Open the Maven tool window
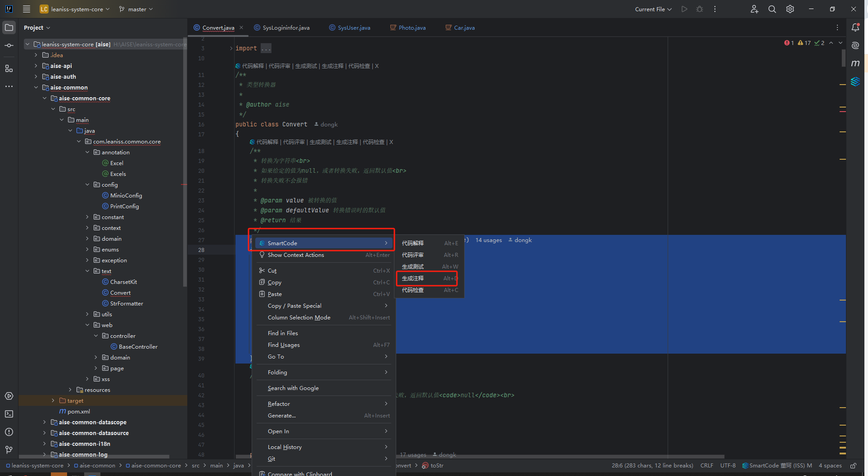Image resolution: width=868 pixels, height=476 pixels. [855, 63]
